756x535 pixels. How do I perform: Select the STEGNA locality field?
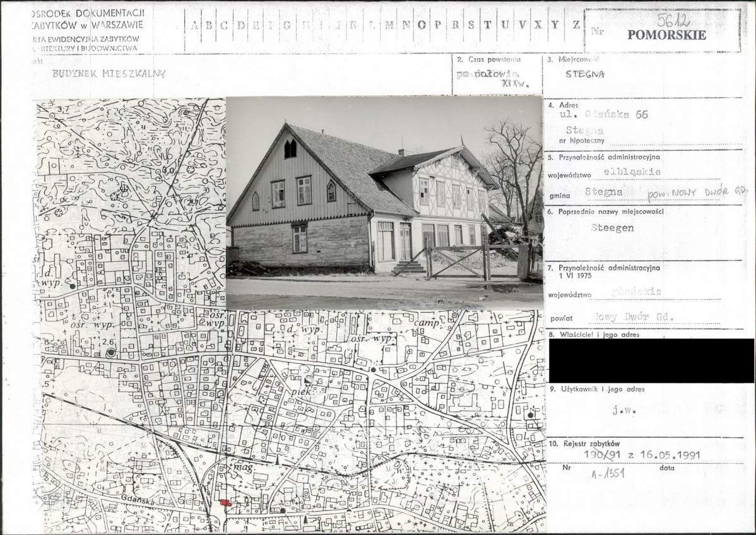click(x=586, y=74)
